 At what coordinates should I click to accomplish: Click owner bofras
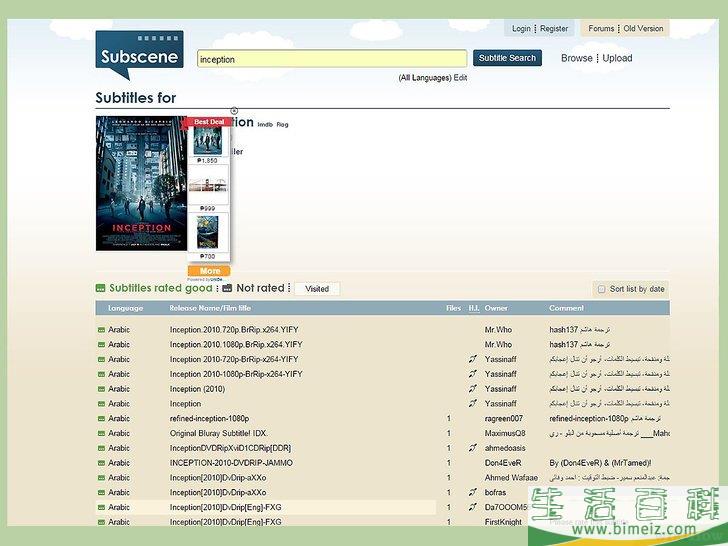[495, 493]
